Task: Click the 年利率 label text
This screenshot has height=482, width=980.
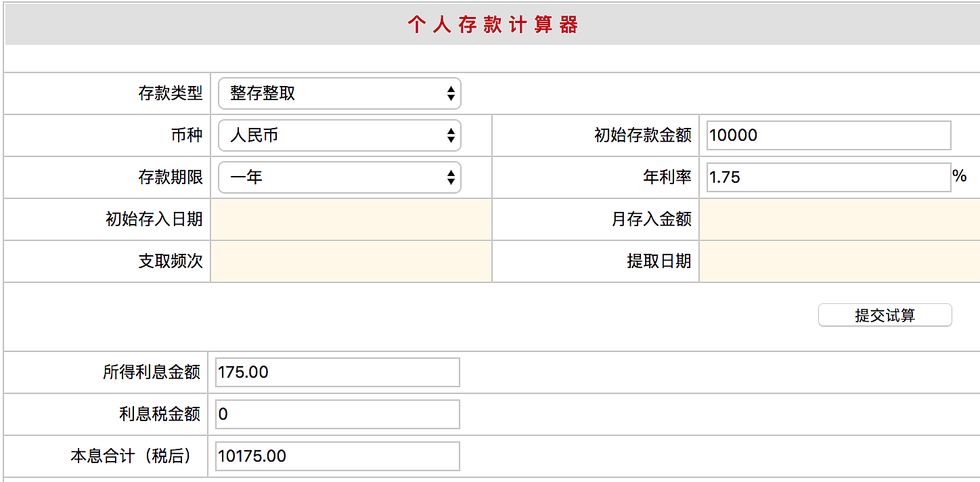Action: 667,177
